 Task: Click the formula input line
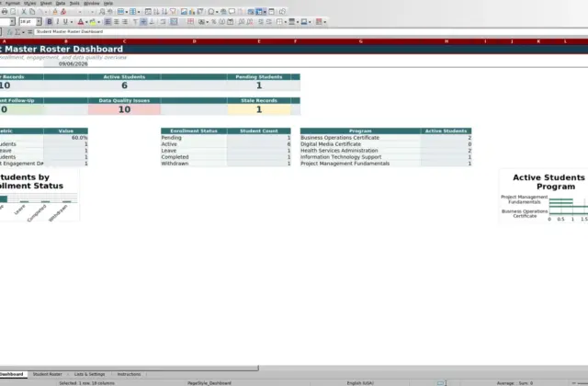pyautogui.click(x=311, y=32)
